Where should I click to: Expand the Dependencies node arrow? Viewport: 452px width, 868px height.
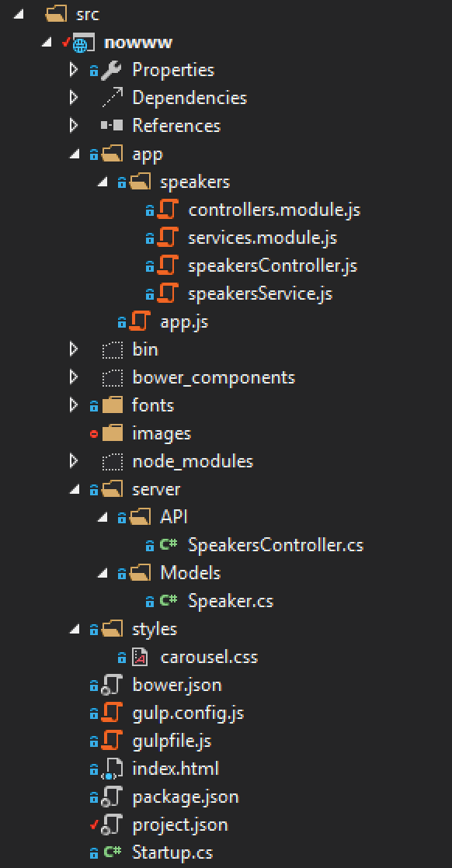pos(73,98)
